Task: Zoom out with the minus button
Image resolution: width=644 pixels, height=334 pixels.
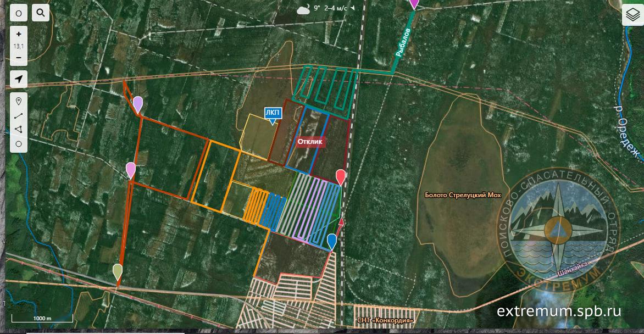Action: tap(19, 58)
